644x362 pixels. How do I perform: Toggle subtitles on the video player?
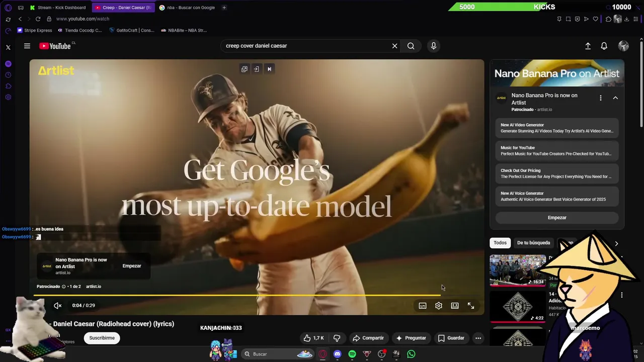(423, 306)
